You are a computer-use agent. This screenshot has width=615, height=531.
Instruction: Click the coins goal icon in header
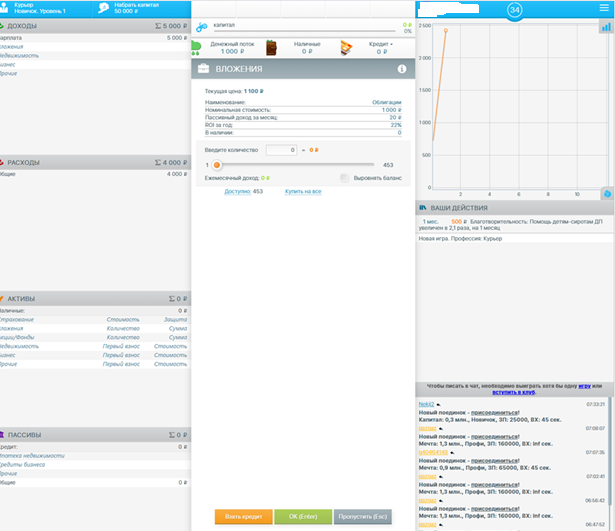[x=104, y=8]
